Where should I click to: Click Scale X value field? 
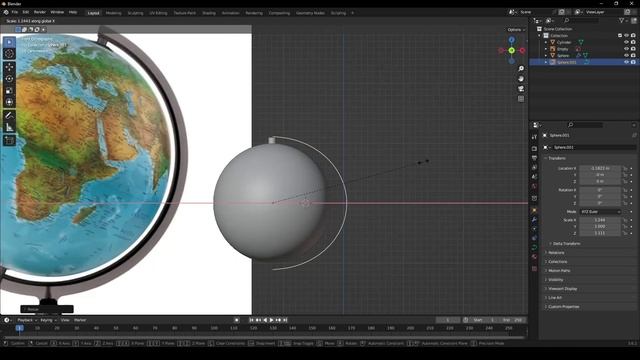coord(600,220)
